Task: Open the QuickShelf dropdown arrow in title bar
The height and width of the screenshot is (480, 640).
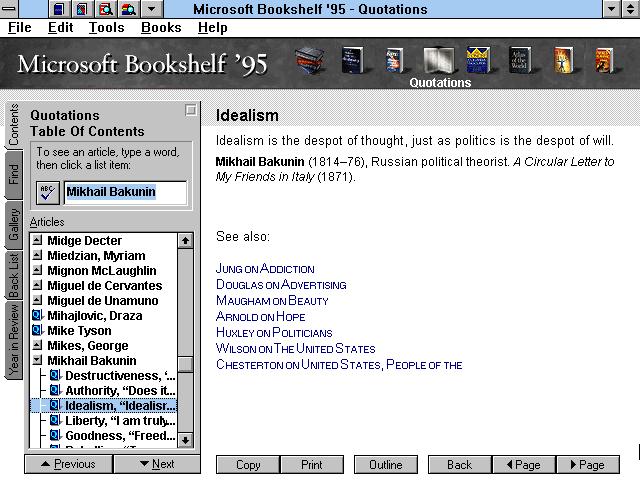Action: coord(151,9)
